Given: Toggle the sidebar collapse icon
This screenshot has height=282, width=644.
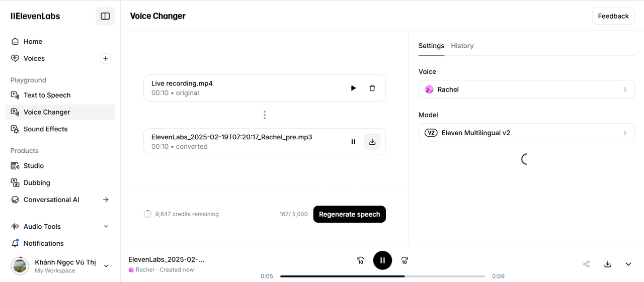Looking at the screenshot, I should [x=105, y=16].
